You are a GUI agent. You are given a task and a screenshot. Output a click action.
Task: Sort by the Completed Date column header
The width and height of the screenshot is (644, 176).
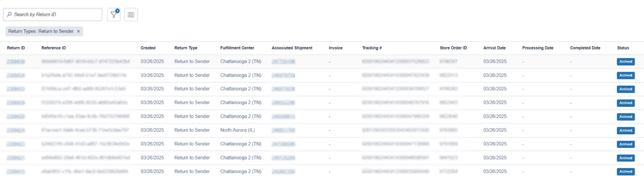click(585, 48)
